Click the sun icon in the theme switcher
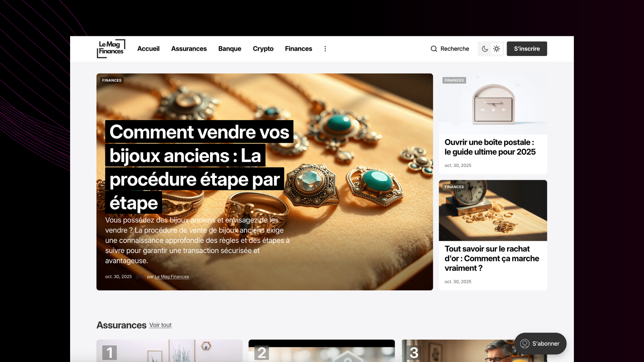The width and height of the screenshot is (644, 362). point(496,49)
